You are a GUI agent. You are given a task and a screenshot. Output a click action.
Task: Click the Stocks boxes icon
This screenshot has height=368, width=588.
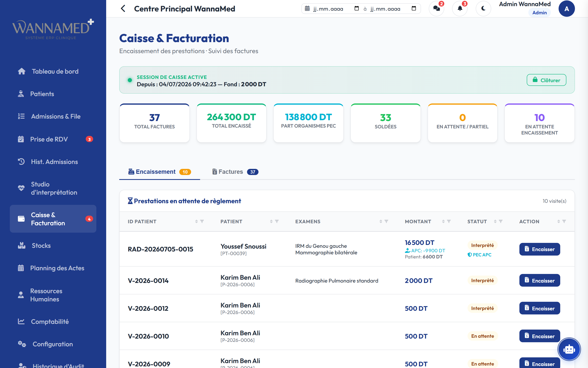pyautogui.click(x=21, y=245)
